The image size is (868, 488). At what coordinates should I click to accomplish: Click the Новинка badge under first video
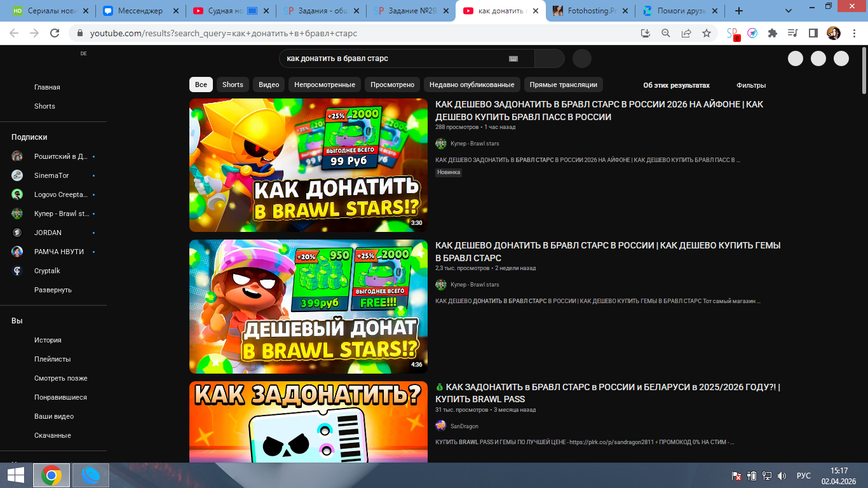449,172
